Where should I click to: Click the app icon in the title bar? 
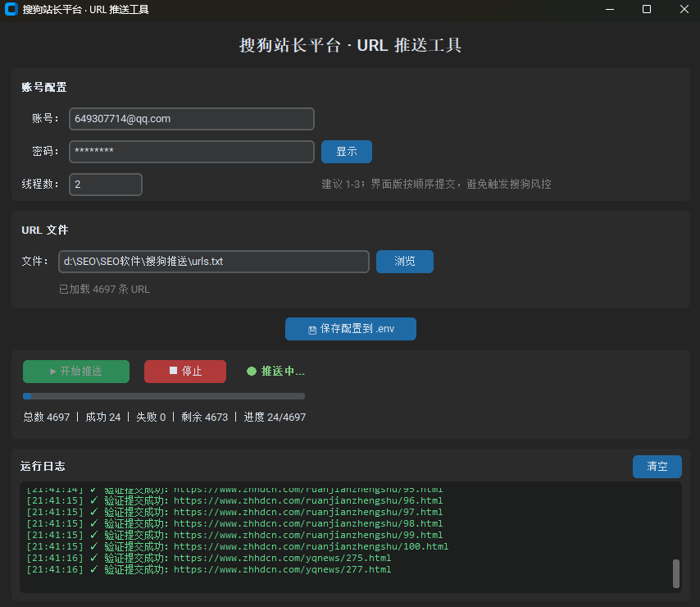[x=11, y=9]
